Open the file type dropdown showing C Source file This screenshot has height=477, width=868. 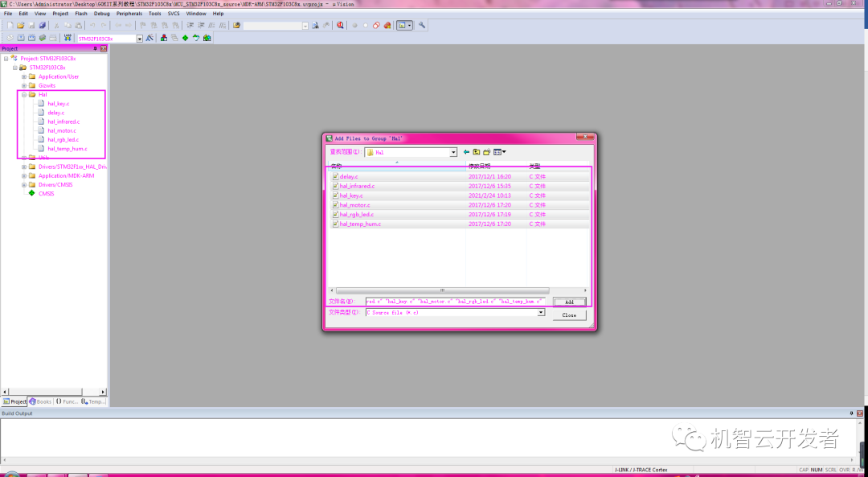click(x=541, y=312)
